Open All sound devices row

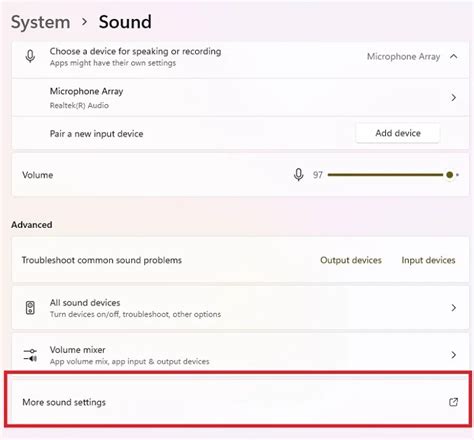pos(240,308)
